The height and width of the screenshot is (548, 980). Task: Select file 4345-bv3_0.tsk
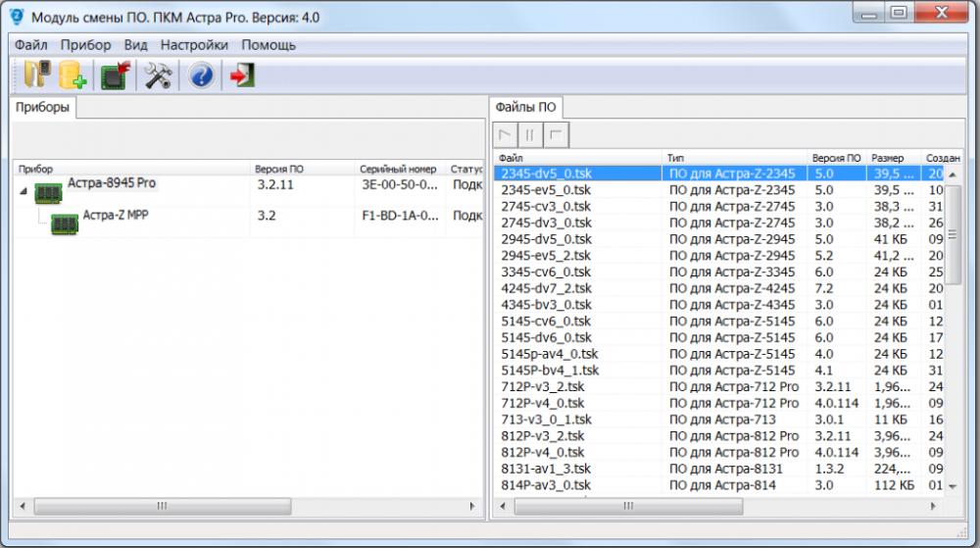tap(546, 304)
